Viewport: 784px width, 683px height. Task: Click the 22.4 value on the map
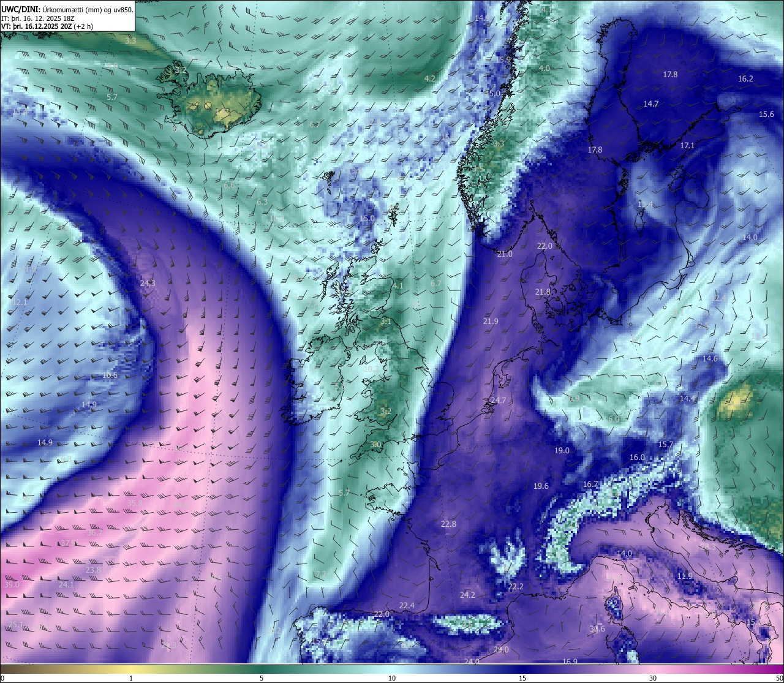(x=407, y=605)
